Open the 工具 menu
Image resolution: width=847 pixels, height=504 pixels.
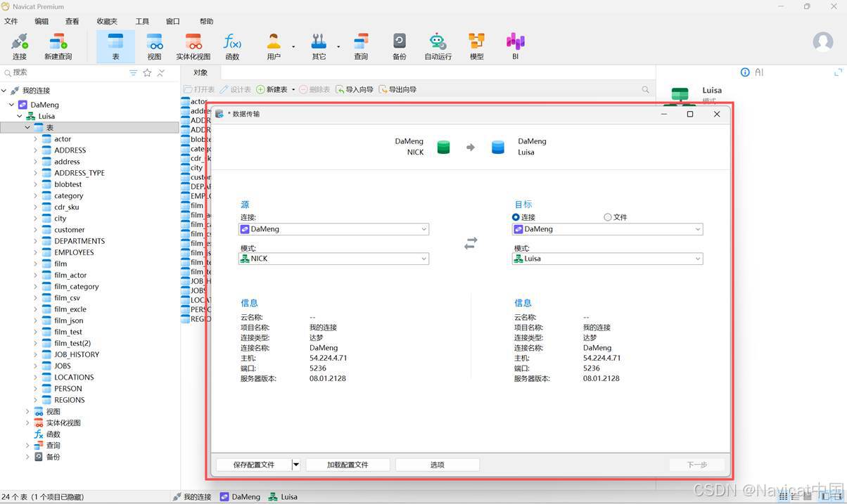(142, 21)
